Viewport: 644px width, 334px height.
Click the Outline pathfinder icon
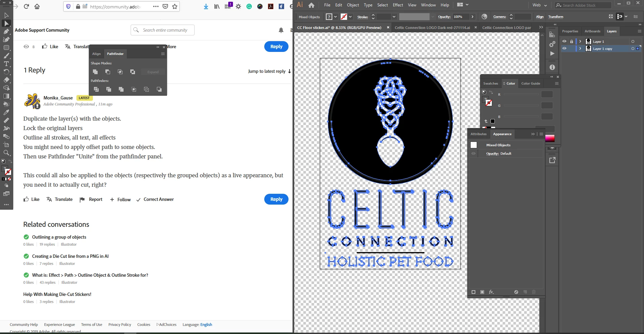(x=146, y=89)
